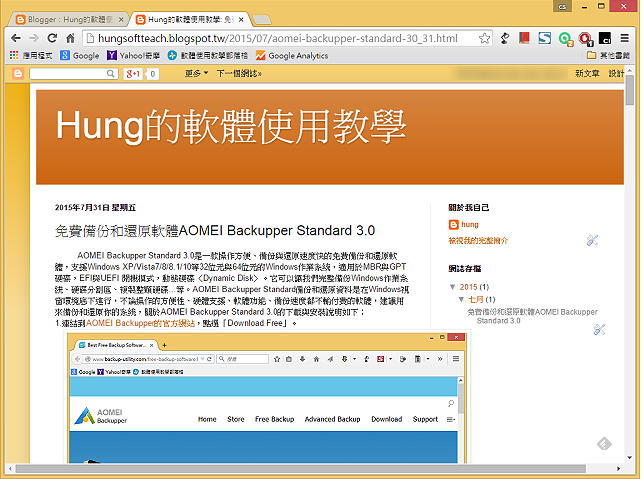Open the Yahoo bookmark
The width and height of the screenshot is (644, 479).
[133, 55]
